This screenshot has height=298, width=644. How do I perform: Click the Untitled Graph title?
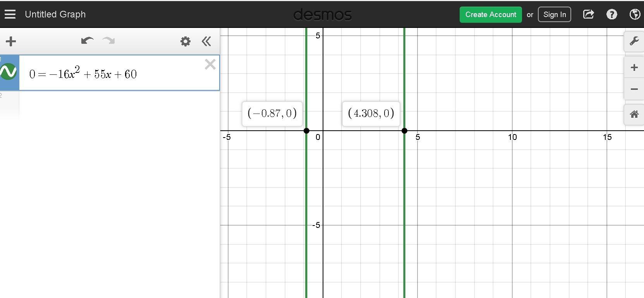click(55, 14)
